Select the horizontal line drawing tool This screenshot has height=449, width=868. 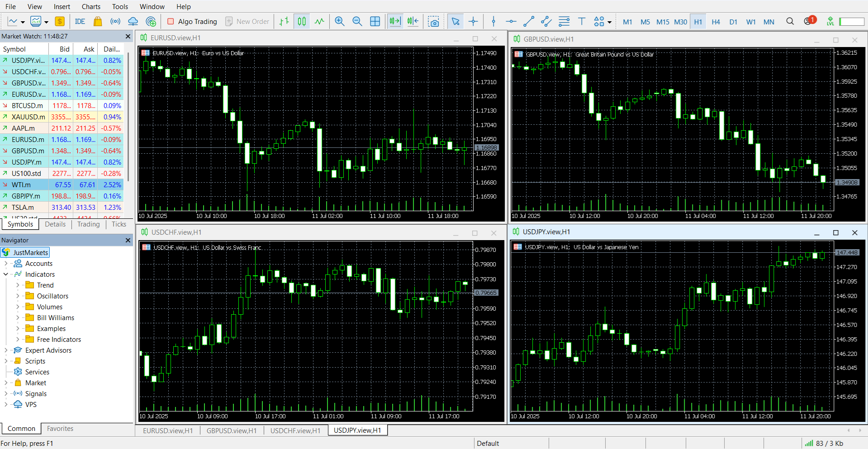pos(511,21)
